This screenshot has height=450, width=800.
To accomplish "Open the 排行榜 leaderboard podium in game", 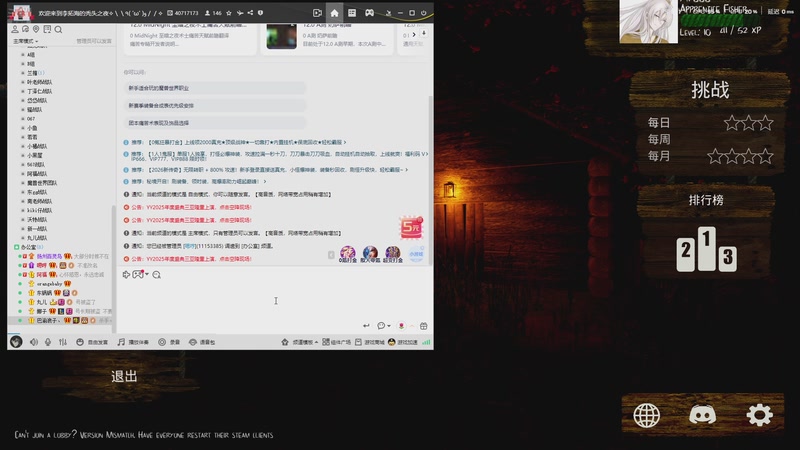I will pyautogui.click(x=707, y=249).
